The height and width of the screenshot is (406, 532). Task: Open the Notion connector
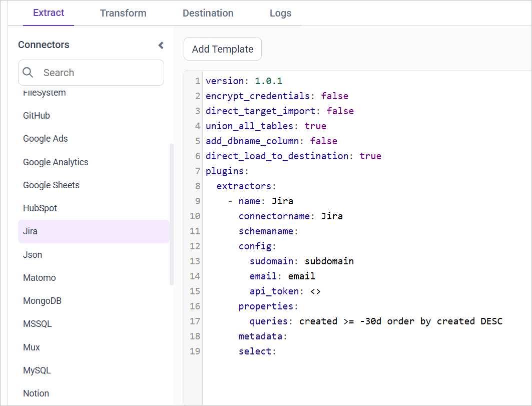tap(36, 393)
